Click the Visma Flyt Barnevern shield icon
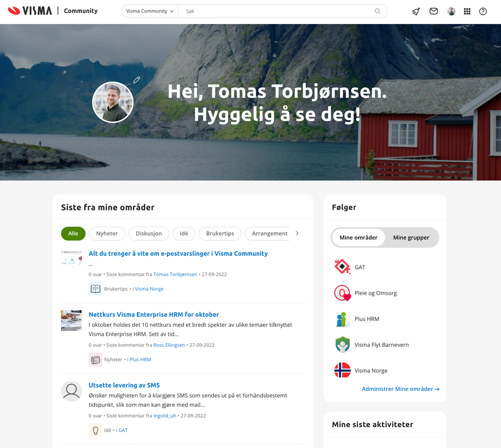501x448 pixels. [343, 345]
